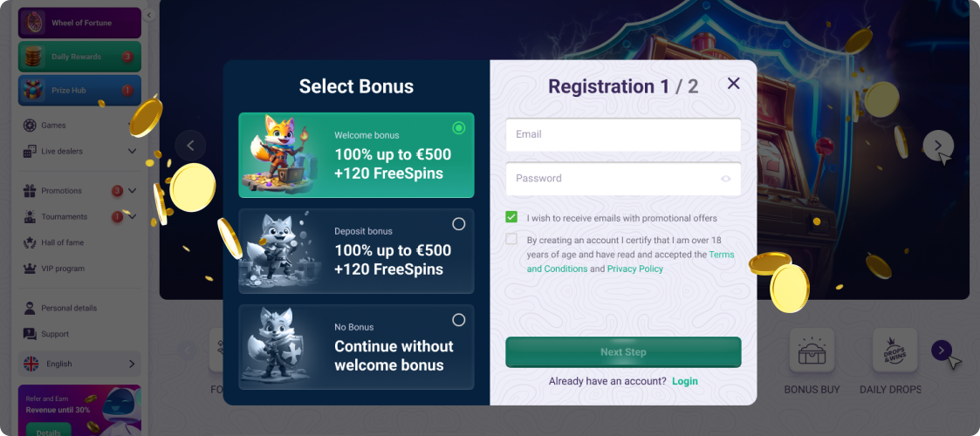Click the Promotions gift icon
The width and height of the screenshot is (980, 436).
tap(30, 191)
